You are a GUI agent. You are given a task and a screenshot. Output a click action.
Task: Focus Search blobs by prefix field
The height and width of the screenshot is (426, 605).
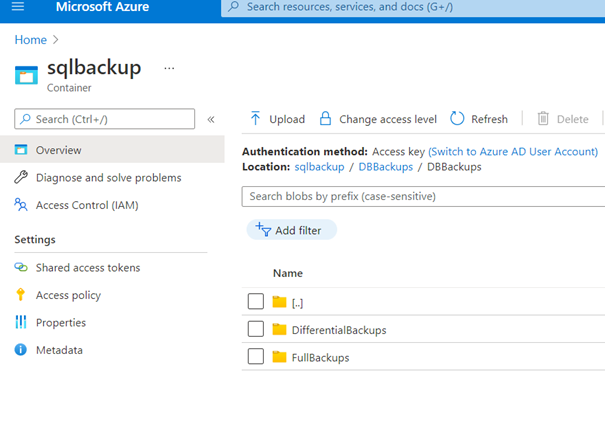[x=423, y=196]
